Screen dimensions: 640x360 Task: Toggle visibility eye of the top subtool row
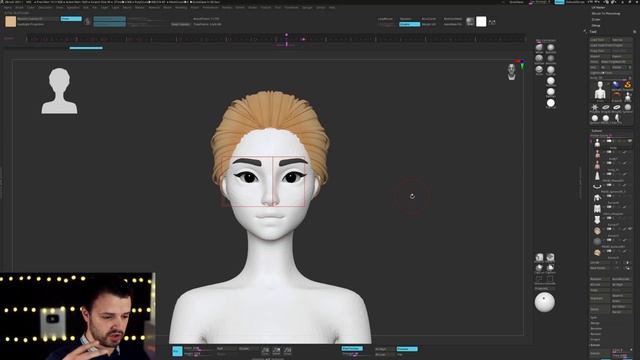click(630, 141)
